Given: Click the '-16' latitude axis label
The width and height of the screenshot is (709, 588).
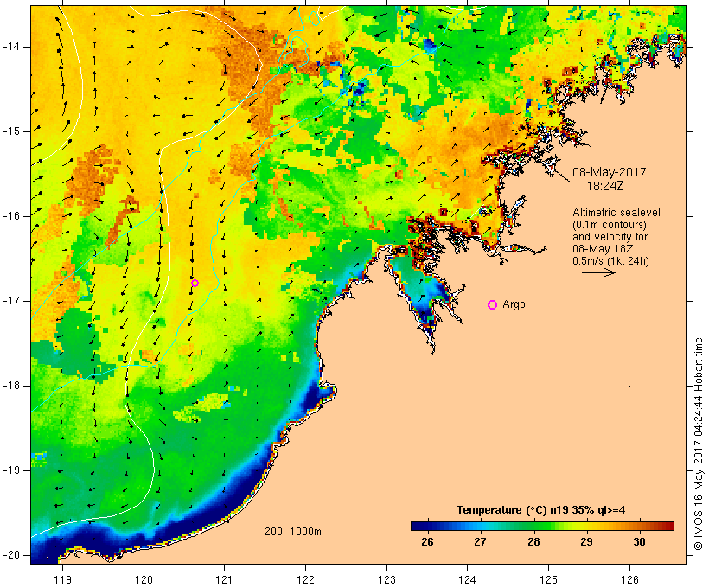Looking at the screenshot, I should tap(10, 216).
